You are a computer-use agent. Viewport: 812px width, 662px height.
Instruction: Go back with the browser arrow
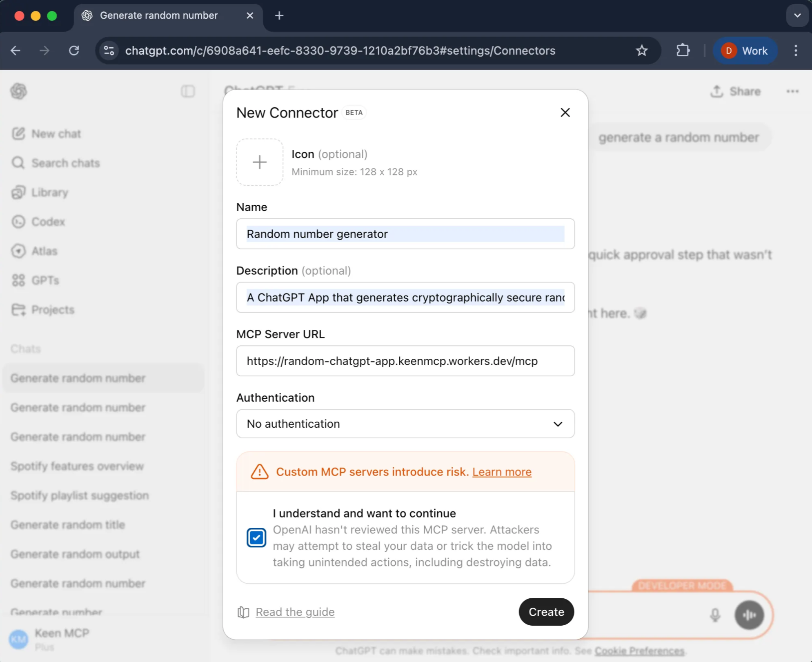pyautogui.click(x=16, y=51)
